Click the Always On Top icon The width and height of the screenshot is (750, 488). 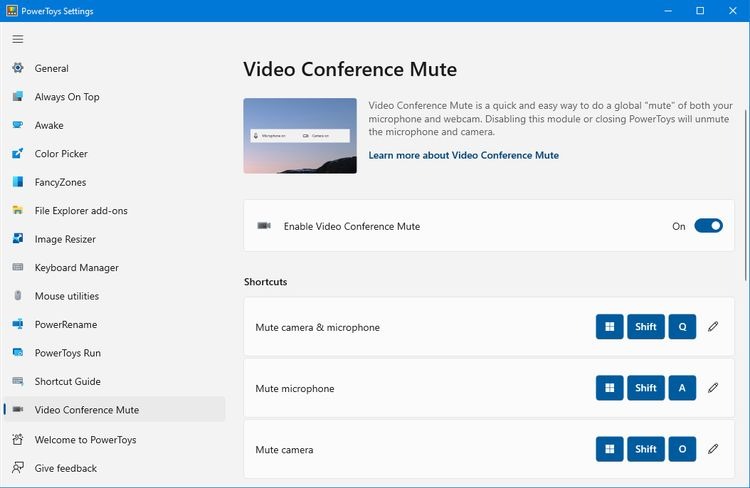tap(18, 97)
